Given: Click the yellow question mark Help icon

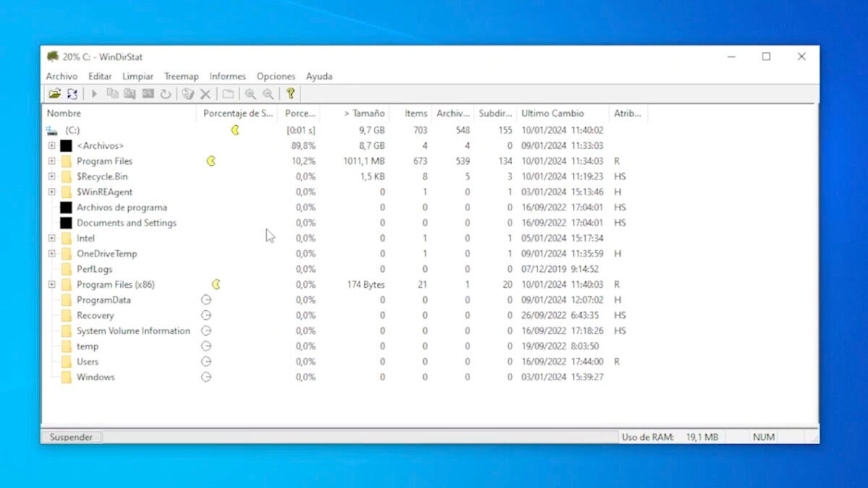Looking at the screenshot, I should tap(291, 94).
